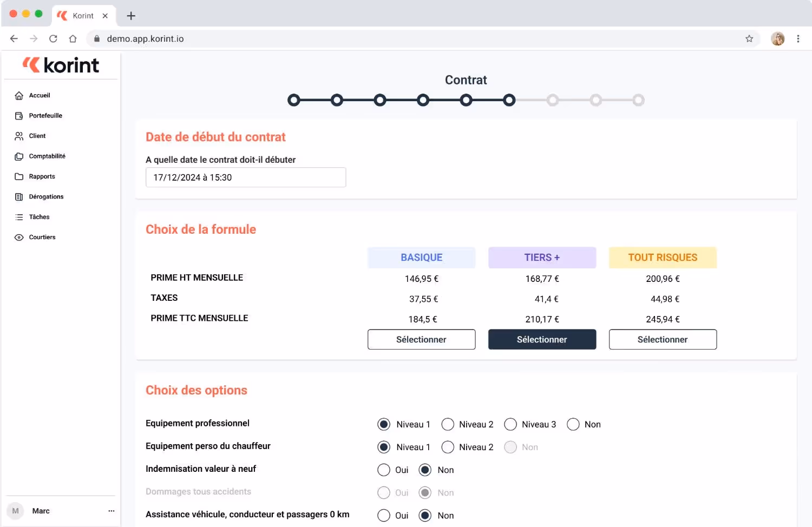Open the Client section icon
This screenshot has height=527, width=812.
coord(19,136)
